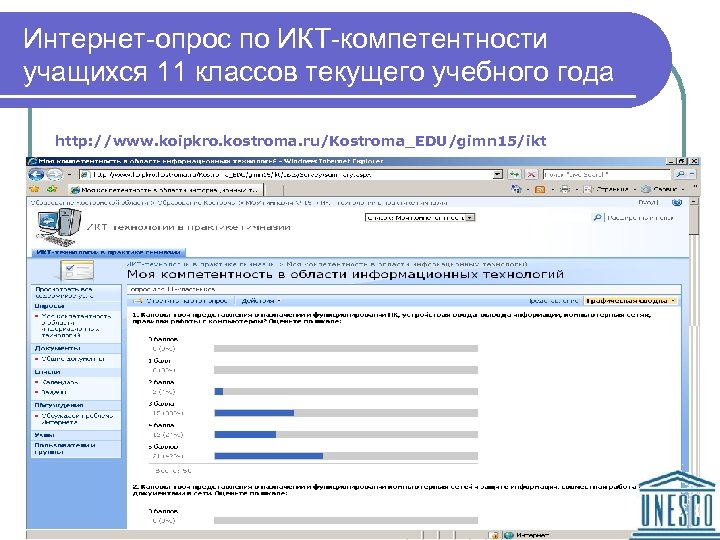Open the Списки sidebar heading
Screen dimensions: 720x540
47,371
